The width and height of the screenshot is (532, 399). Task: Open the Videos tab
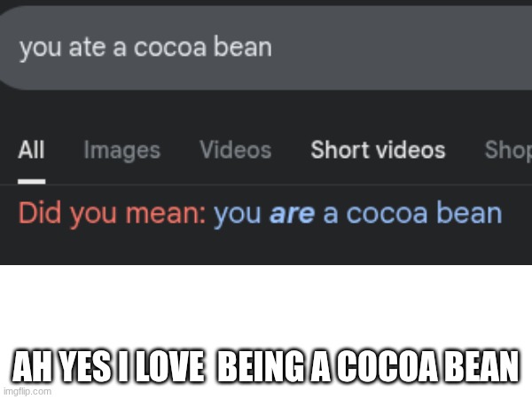click(236, 150)
